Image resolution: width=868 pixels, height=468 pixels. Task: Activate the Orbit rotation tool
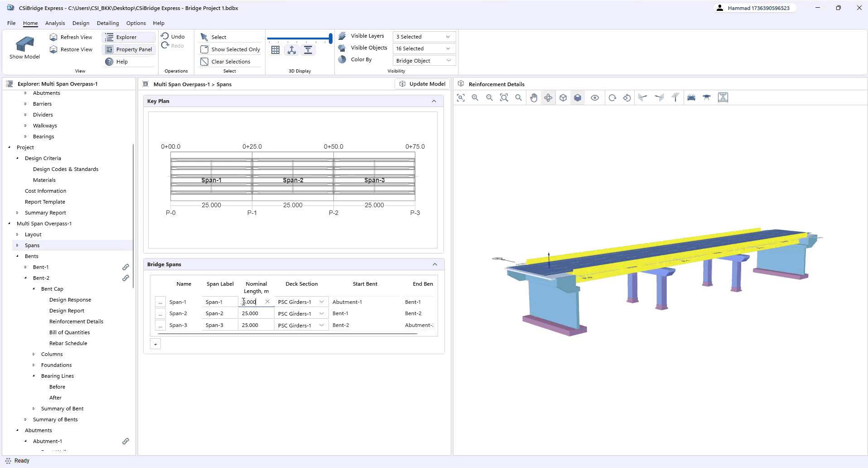coord(548,97)
